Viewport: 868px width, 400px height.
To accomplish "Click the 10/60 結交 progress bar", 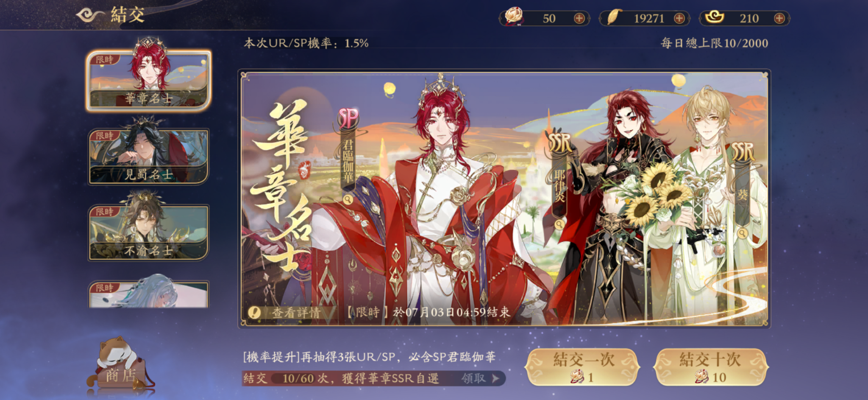I will [x=374, y=378].
